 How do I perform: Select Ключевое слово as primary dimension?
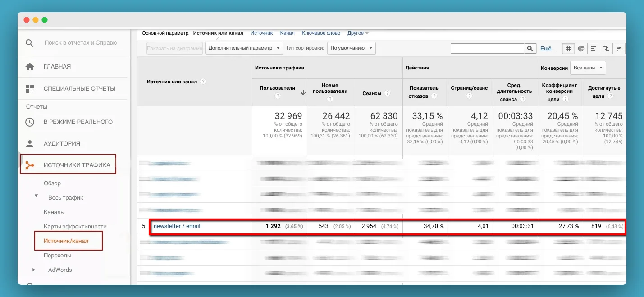321,33
